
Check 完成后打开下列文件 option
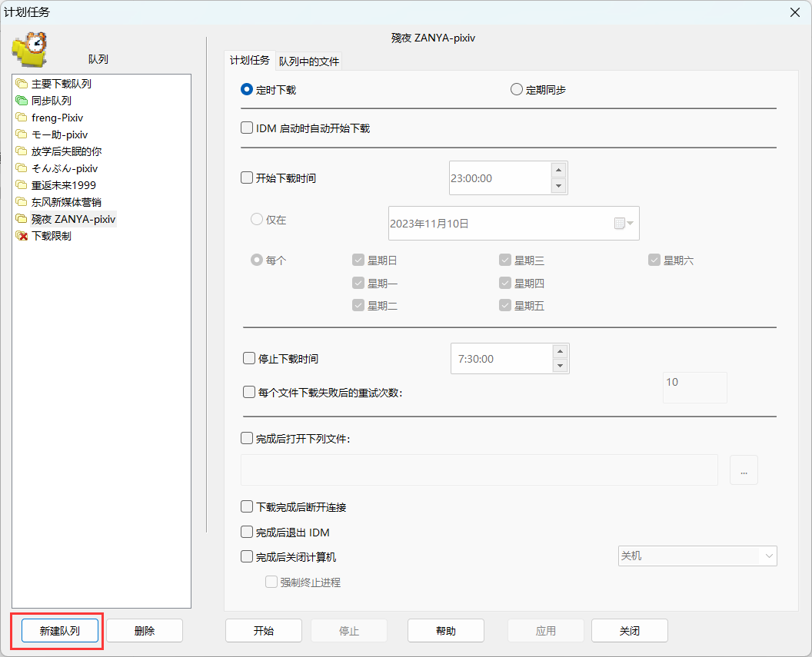(247, 439)
